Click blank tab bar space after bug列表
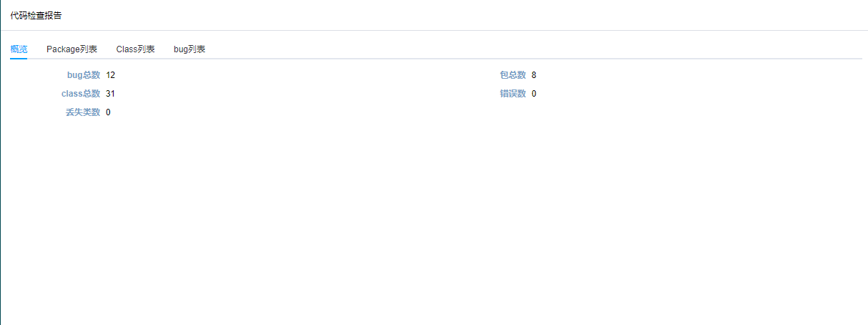Screen dimensions: 868x325 (533, 49)
